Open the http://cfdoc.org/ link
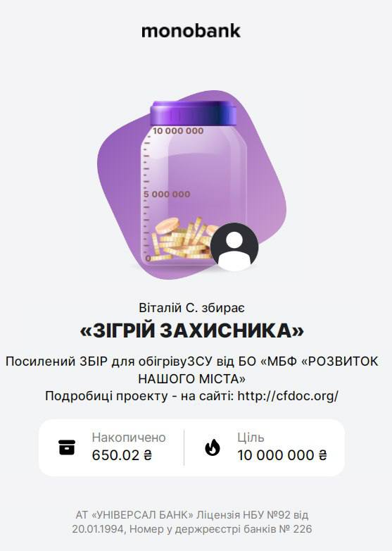The height and width of the screenshot is (551, 392). [x=288, y=396]
